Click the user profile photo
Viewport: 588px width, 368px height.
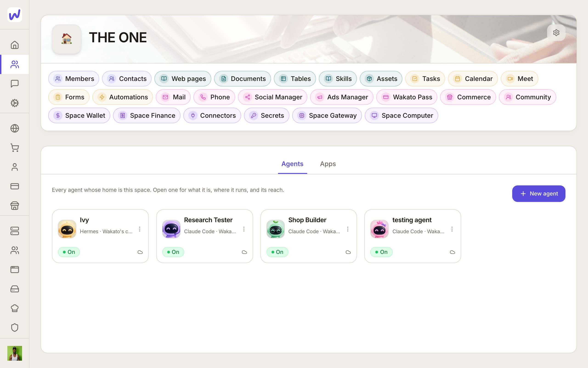coord(14,353)
